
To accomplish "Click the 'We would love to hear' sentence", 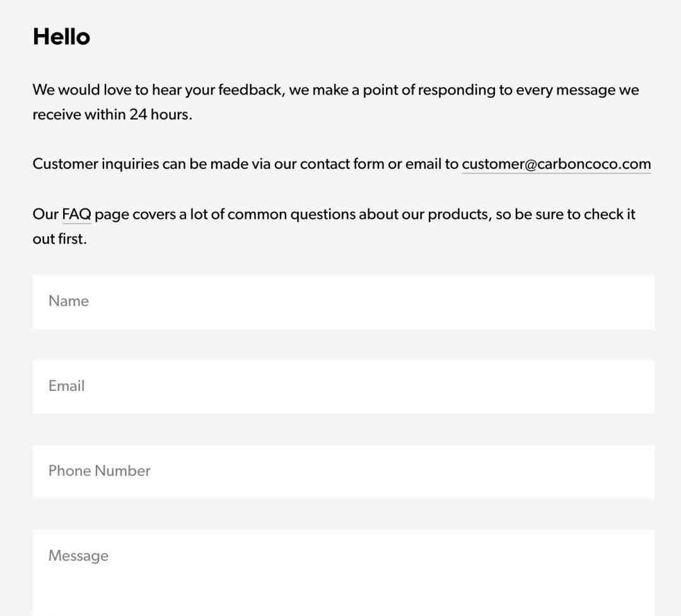I will click(335, 90).
